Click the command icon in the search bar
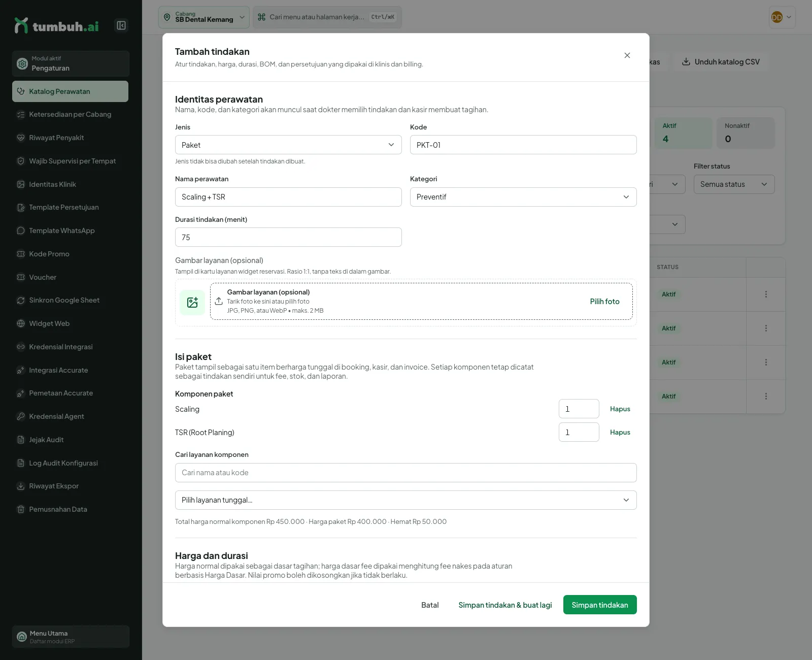The height and width of the screenshot is (660, 812). 262,17
